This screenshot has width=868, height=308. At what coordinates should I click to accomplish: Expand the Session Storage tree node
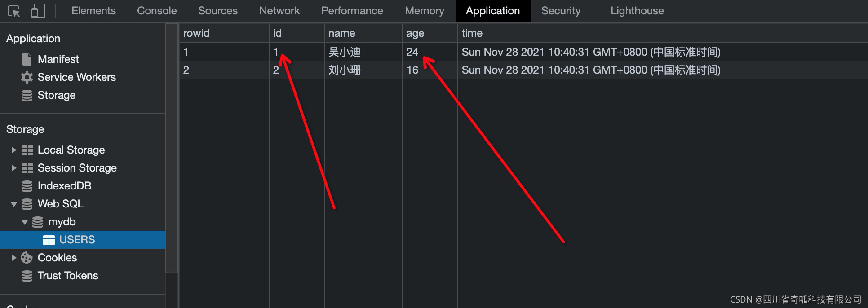13,168
